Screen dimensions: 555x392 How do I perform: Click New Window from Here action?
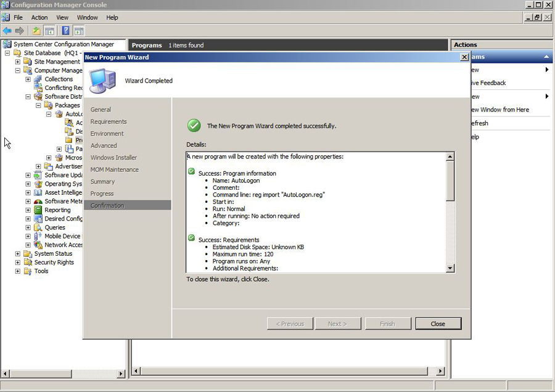point(500,110)
